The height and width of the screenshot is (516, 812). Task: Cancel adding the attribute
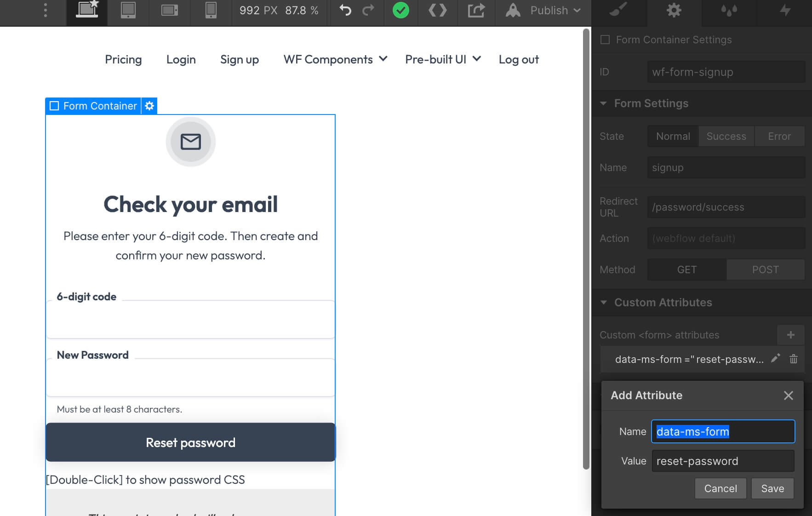click(x=720, y=488)
